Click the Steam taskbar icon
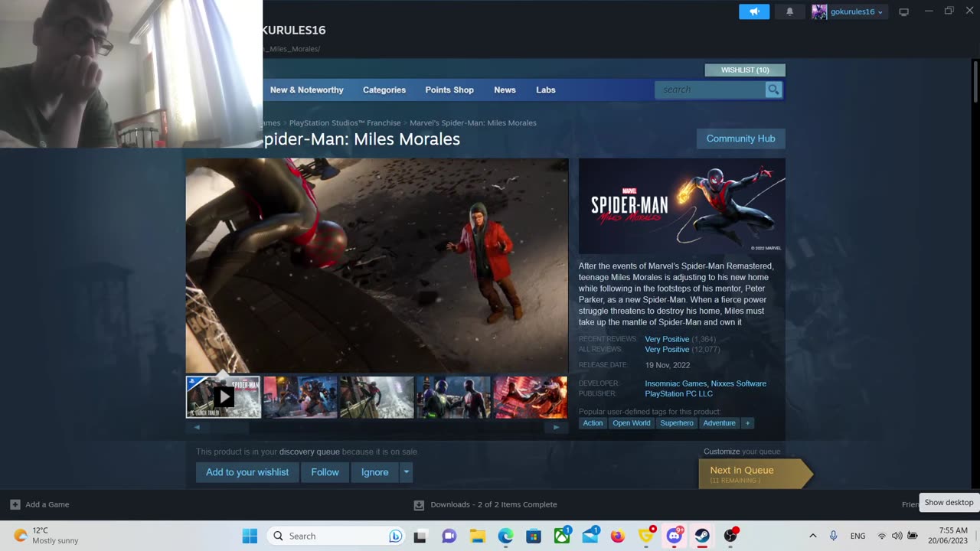The width and height of the screenshot is (980, 551). (702, 536)
